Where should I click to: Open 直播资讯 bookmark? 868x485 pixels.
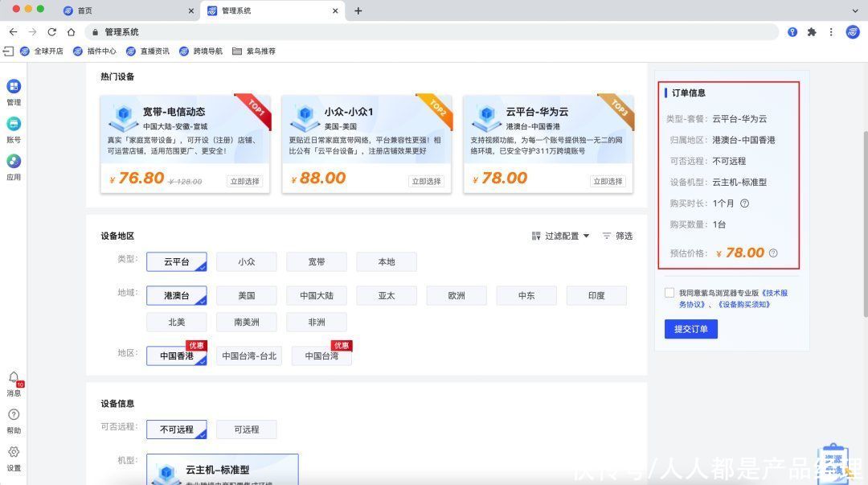tap(148, 51)
